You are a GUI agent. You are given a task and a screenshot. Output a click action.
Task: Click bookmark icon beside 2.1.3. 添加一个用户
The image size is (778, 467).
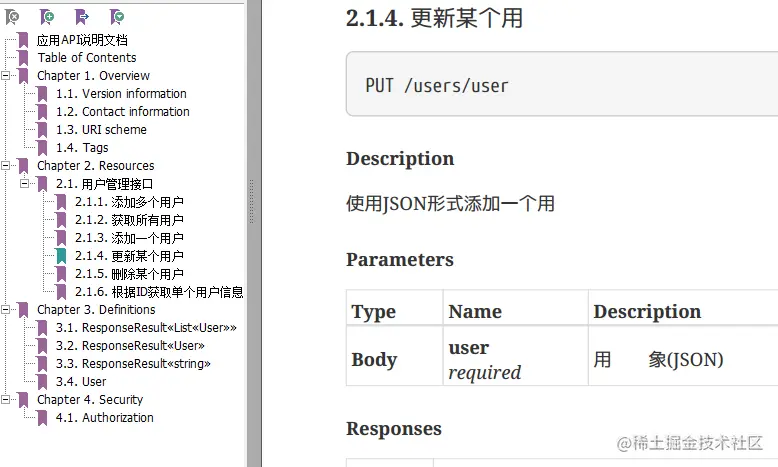coord(61,238)
